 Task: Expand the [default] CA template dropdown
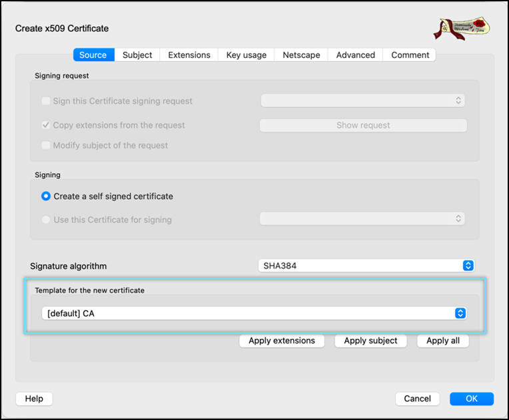(253, 314)
